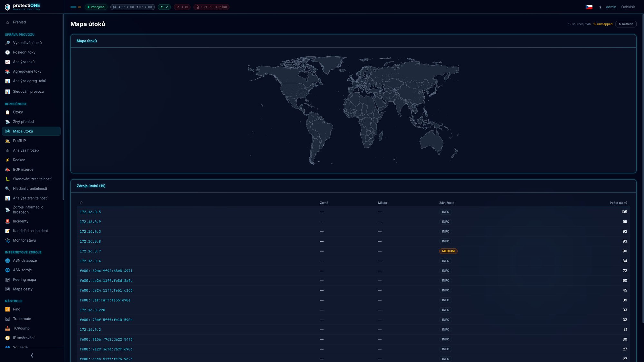Select Mapa útoků menu item
Screen dimensions: 644x362
tap(31, 131)
